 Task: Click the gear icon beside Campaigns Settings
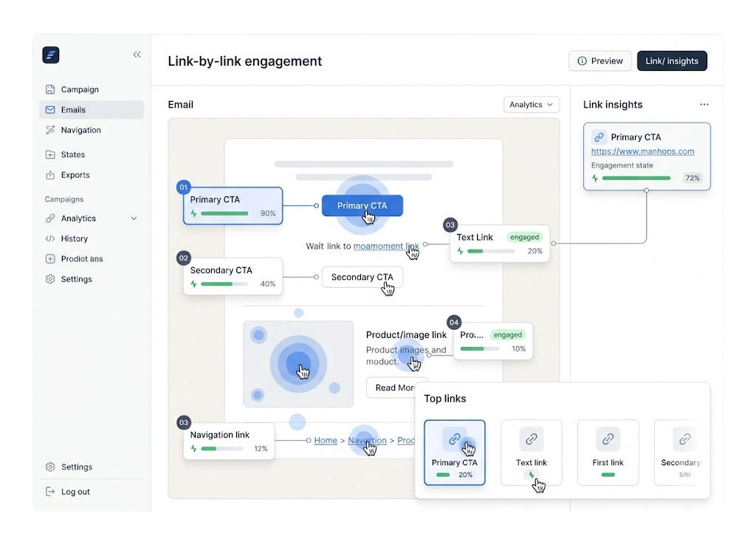pyautogui.click(x=50, y=279)
